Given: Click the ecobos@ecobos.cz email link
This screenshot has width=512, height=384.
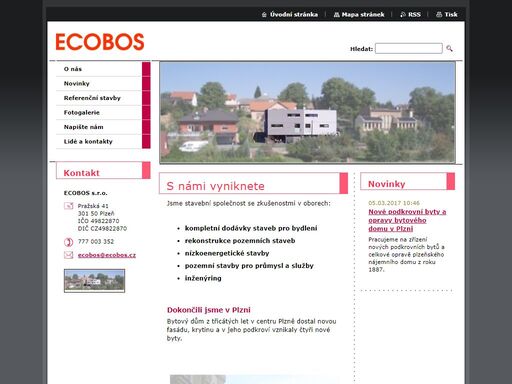Looking at the screenshot, I should [107, 255].
